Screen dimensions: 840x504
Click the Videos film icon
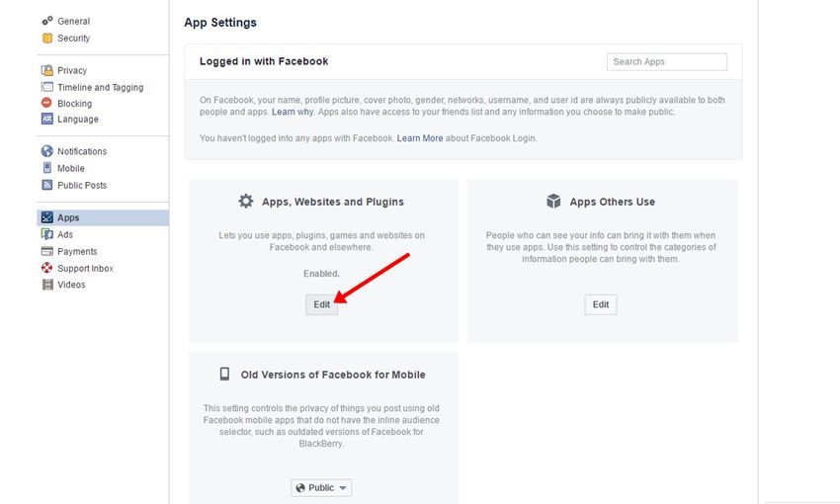[47, 285]
